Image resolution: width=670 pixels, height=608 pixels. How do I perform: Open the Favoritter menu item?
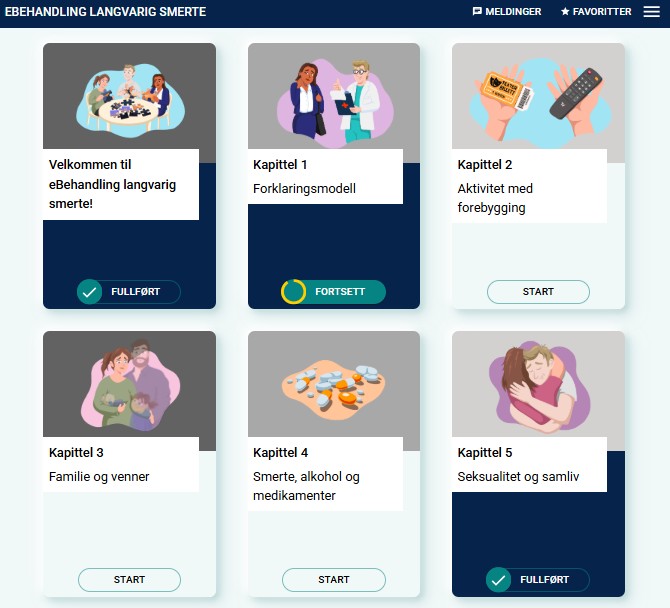pos(596,12)
